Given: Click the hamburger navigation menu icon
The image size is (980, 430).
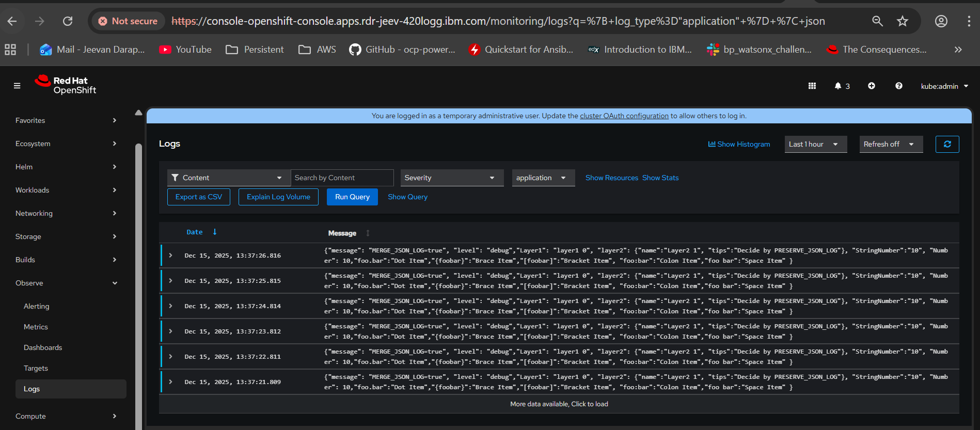Looking at the screenshot, I should tap(17, 86).
